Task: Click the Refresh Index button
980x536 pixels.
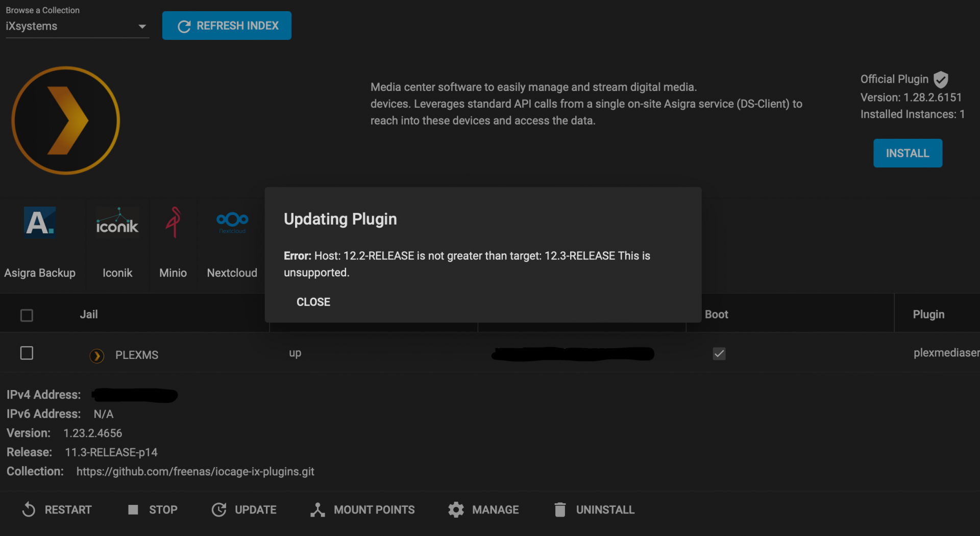Action: [x=227, y=26]
